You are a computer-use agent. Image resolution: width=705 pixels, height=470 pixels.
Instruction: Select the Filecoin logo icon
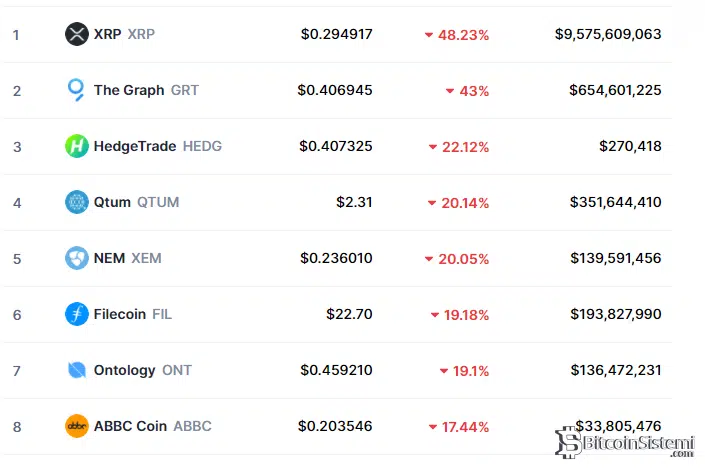click(x=77, y=314)
